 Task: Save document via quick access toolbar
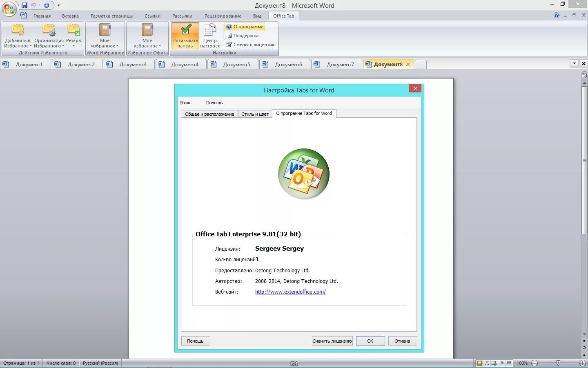click(24, 5)
